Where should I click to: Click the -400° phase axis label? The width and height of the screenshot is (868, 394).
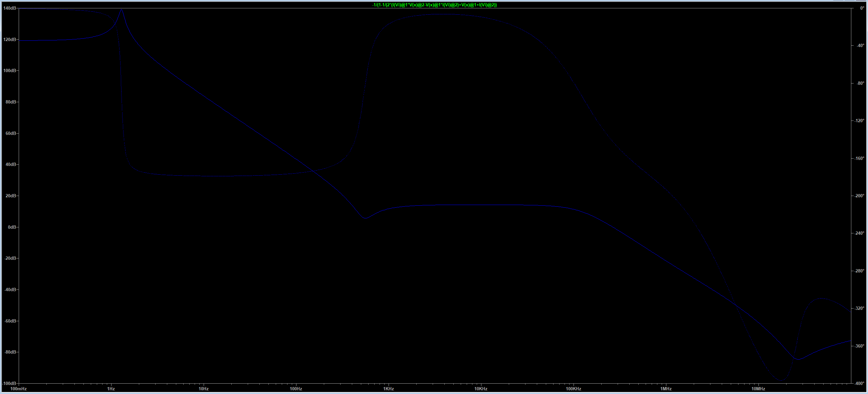point(860,383)
